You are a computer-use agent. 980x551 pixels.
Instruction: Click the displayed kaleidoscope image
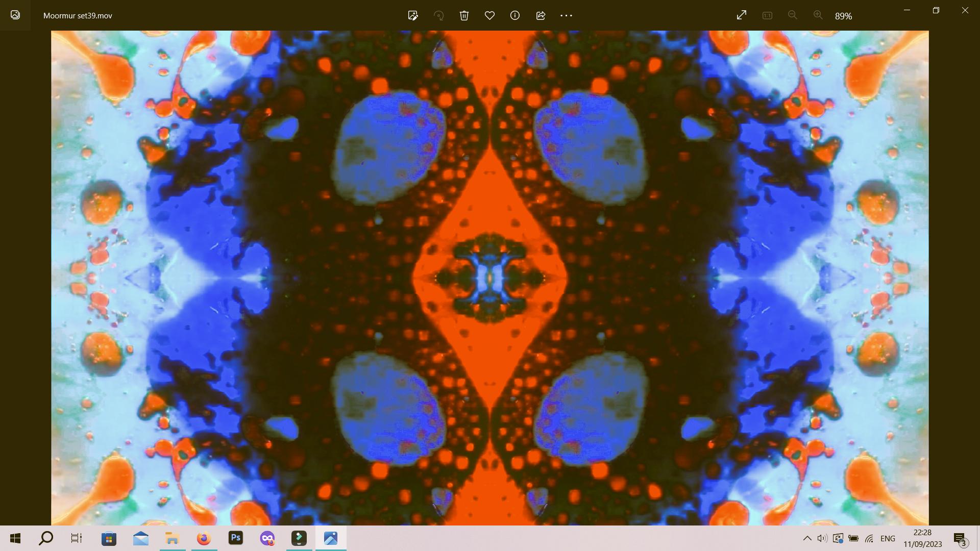pyautogui.click(x=489, y=278)
